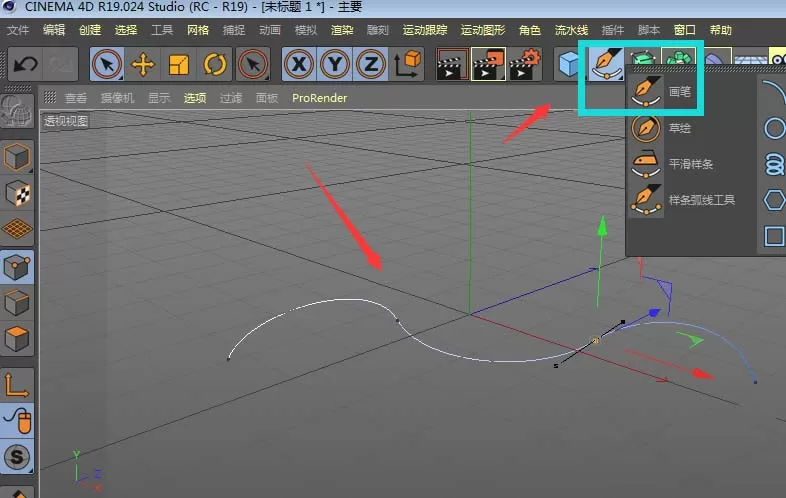Open the 插件 menu

(x=613, y=30)
